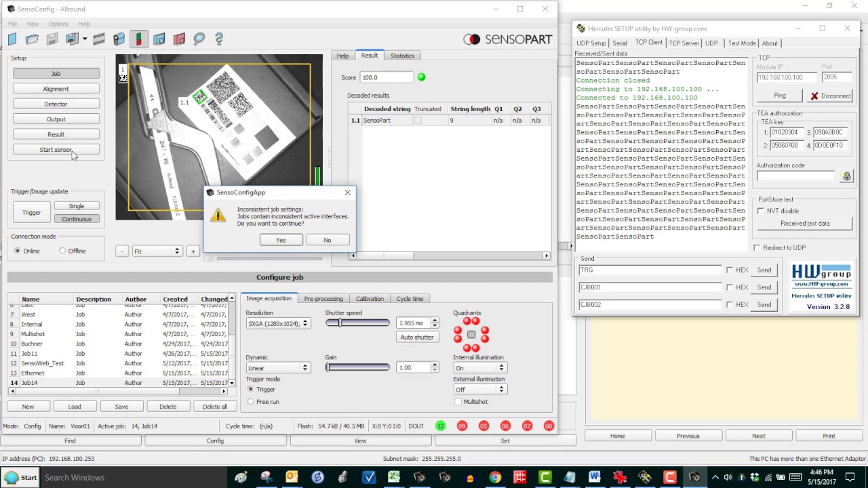
Task: Click the Module IP input field
Action: (x=786, y=77)
